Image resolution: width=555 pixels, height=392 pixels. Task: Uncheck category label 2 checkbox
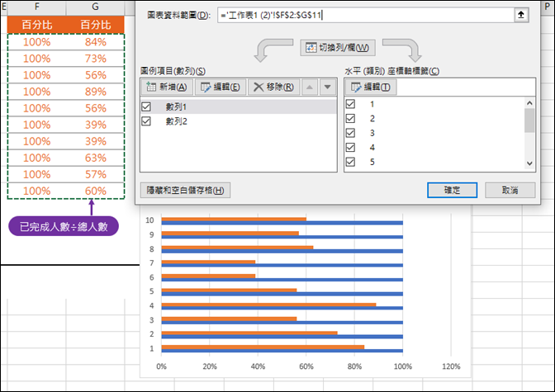(350, 119)
